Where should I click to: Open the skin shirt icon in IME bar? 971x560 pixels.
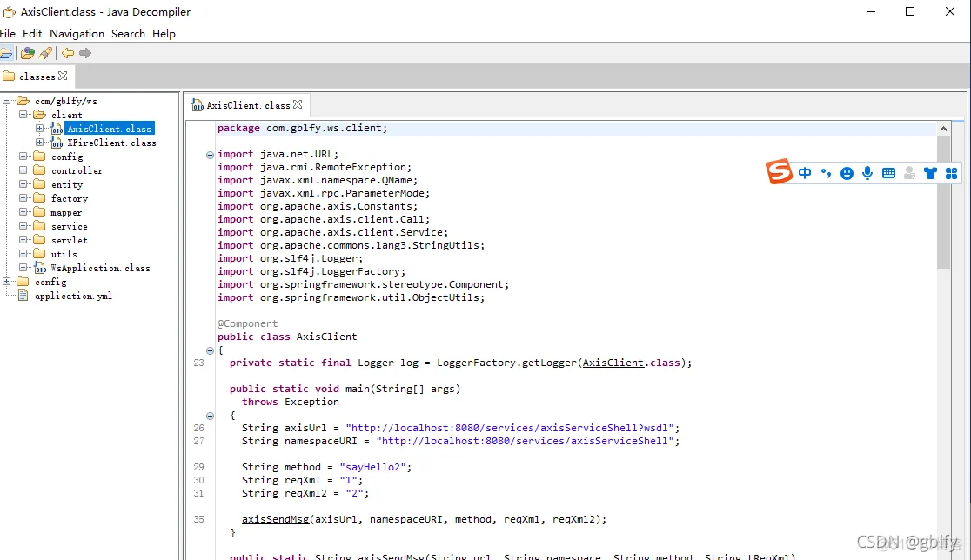930,173
